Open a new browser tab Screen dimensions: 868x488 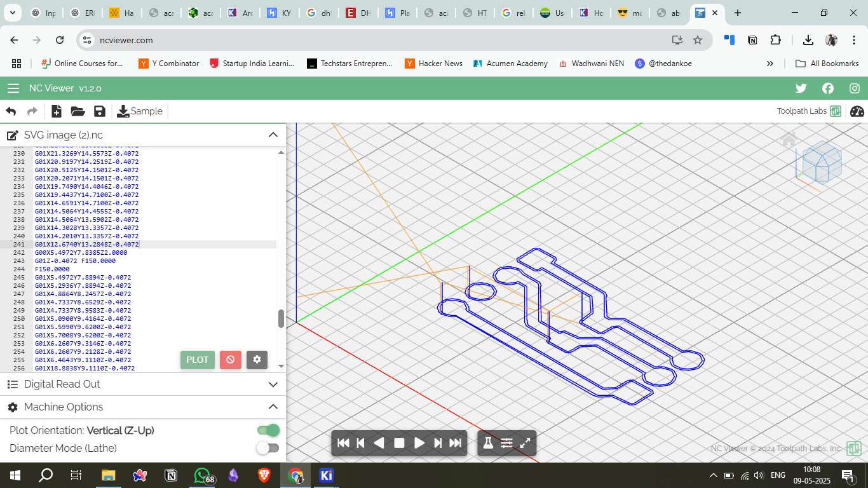[737, 13]
